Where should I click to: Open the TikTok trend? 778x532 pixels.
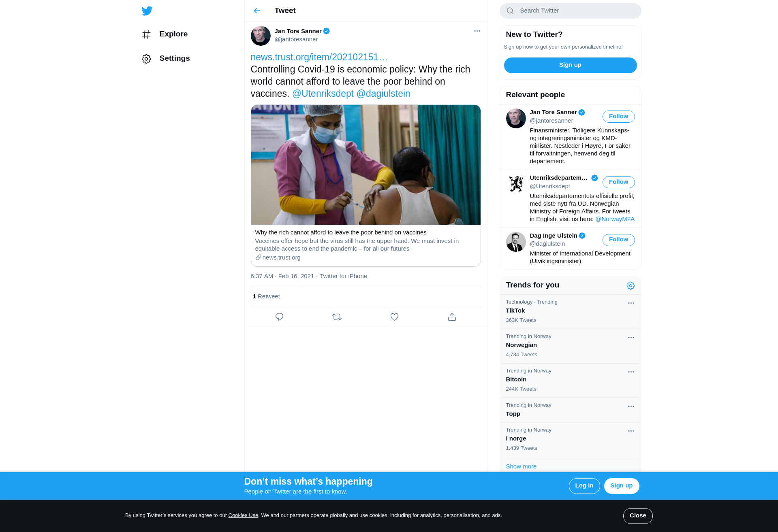[x=570, y=312]
